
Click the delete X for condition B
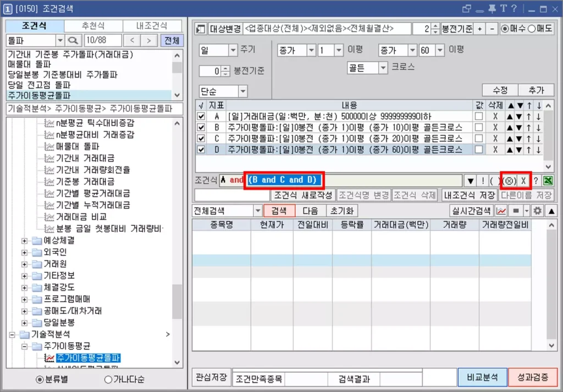495,127
